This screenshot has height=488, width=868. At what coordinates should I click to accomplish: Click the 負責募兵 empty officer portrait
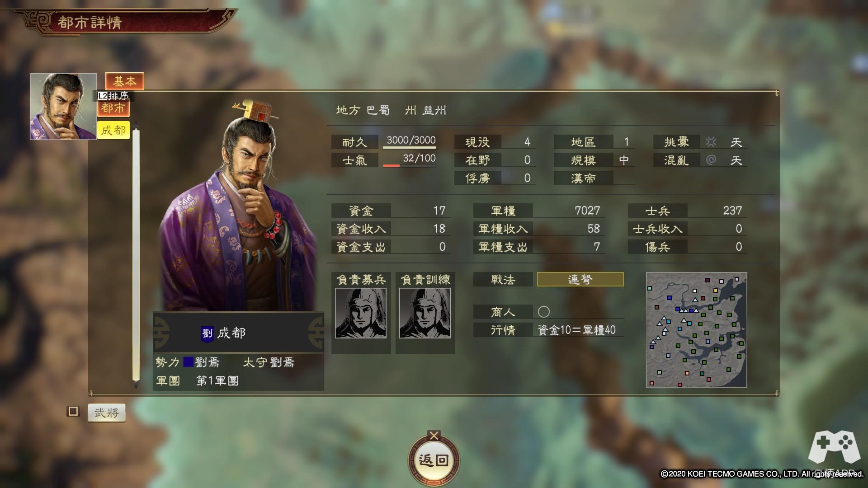click(x=361, y=313)
